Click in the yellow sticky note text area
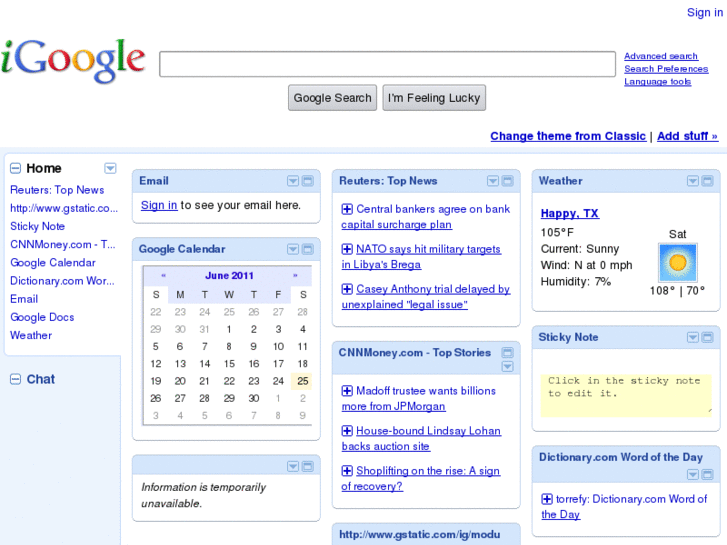The width and height of the screenshot is (727, 545). pos(626,396)
